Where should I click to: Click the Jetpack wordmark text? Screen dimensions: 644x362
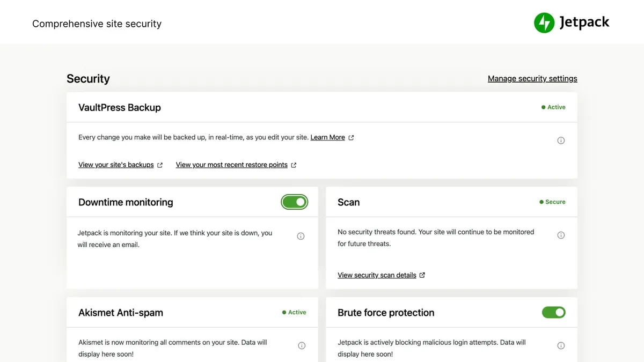coord(584,23)
